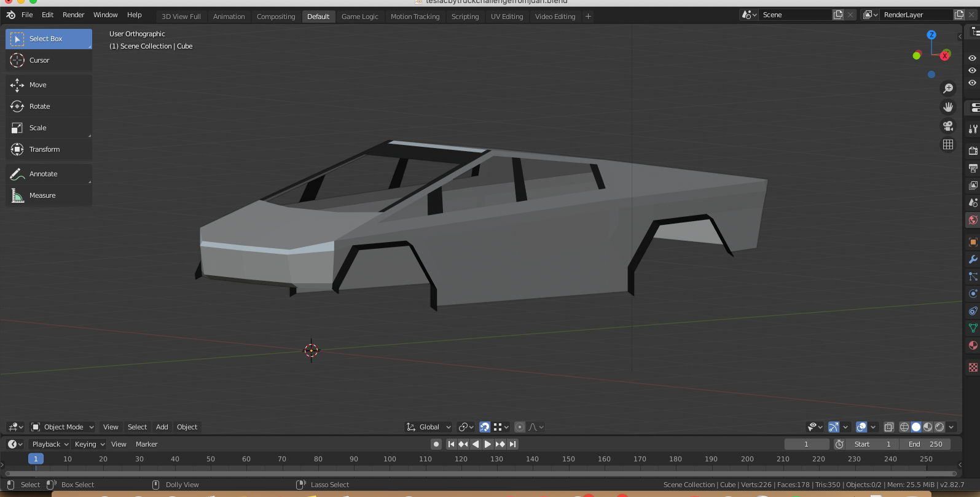Play the animation forward
Screen dimensions: 980x497
(x=488, y=444)
